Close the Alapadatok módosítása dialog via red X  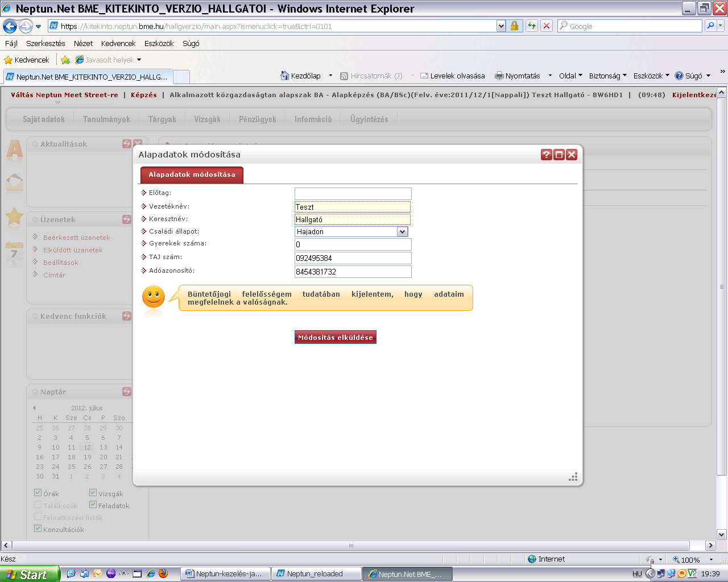click(572, 155)
